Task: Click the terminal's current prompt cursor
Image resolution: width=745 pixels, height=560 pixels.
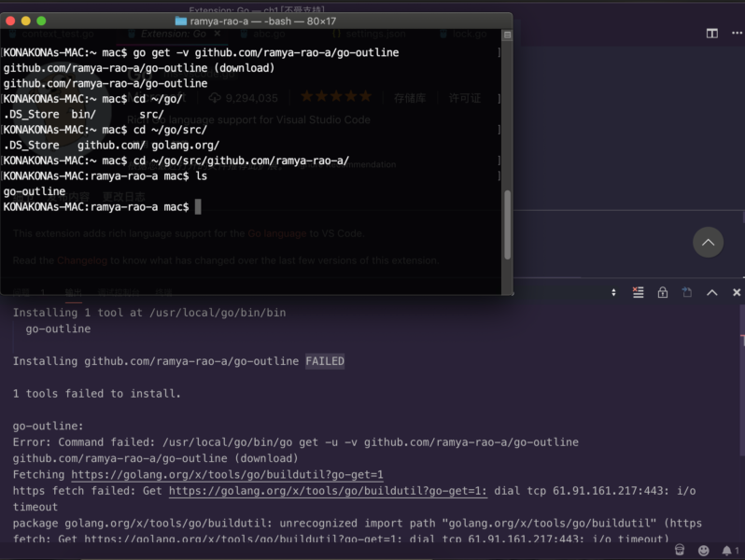Action: (x=198, y=207)
